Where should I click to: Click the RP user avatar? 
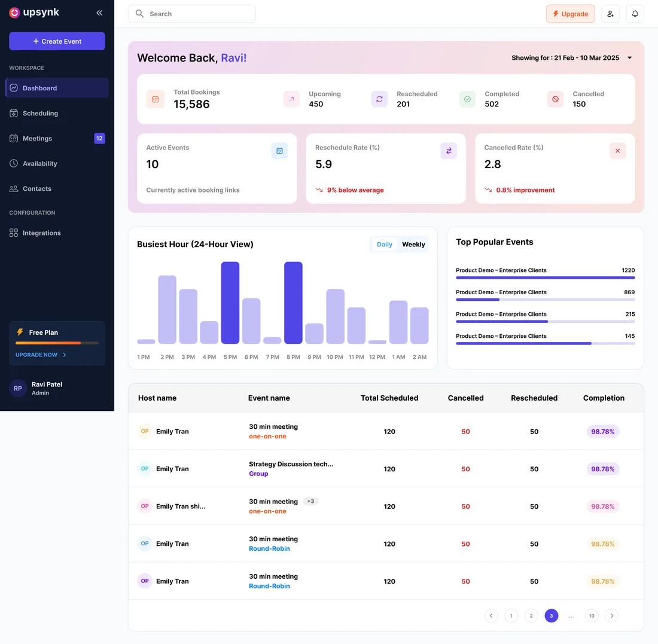click(17, 389)
